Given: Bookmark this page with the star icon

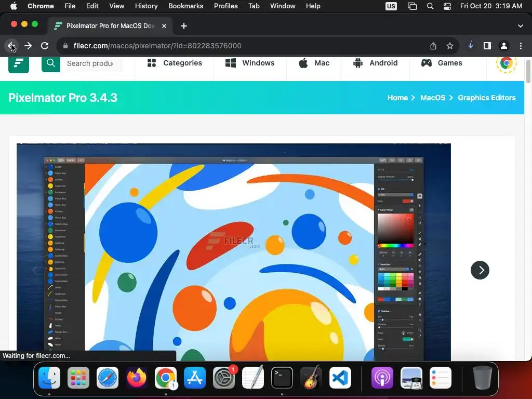Looking at the screenshot, I should pos(450,46).
